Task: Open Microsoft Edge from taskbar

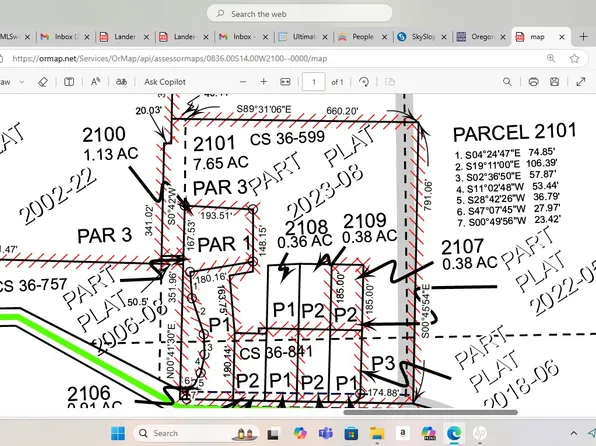Action: tap(454, 433)
